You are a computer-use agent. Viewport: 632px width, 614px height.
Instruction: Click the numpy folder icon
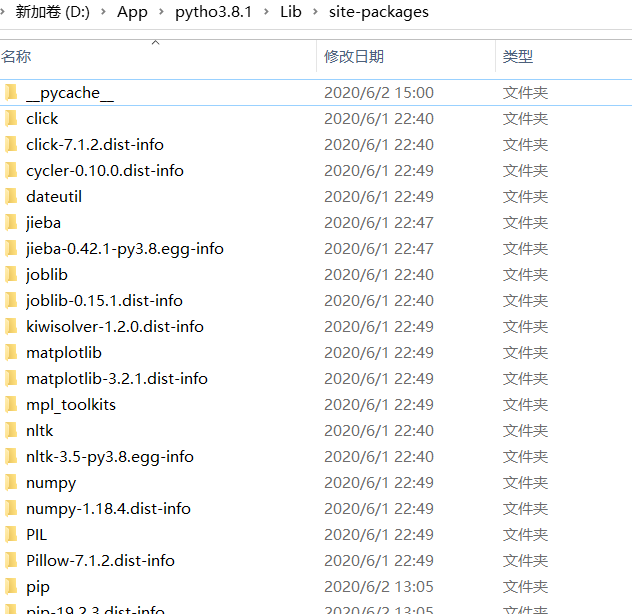coord(11,483)
